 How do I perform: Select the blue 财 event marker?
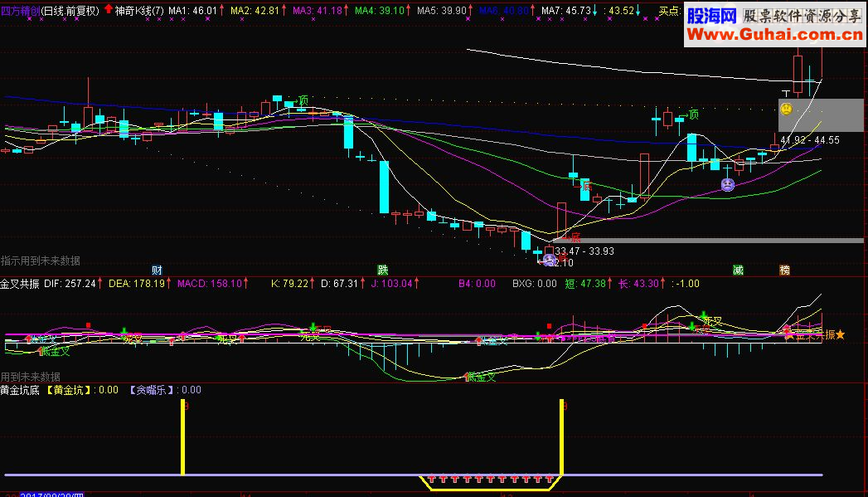[158, 270]
